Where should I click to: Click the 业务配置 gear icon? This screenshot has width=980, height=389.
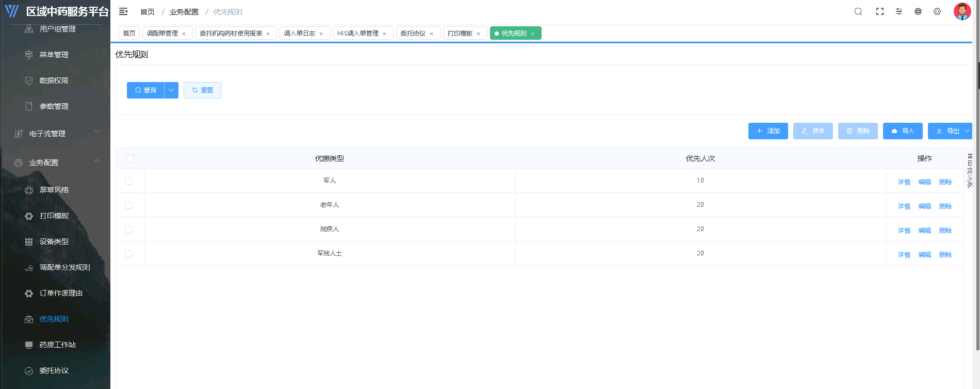pyautogui.click(x=19, y=163)
